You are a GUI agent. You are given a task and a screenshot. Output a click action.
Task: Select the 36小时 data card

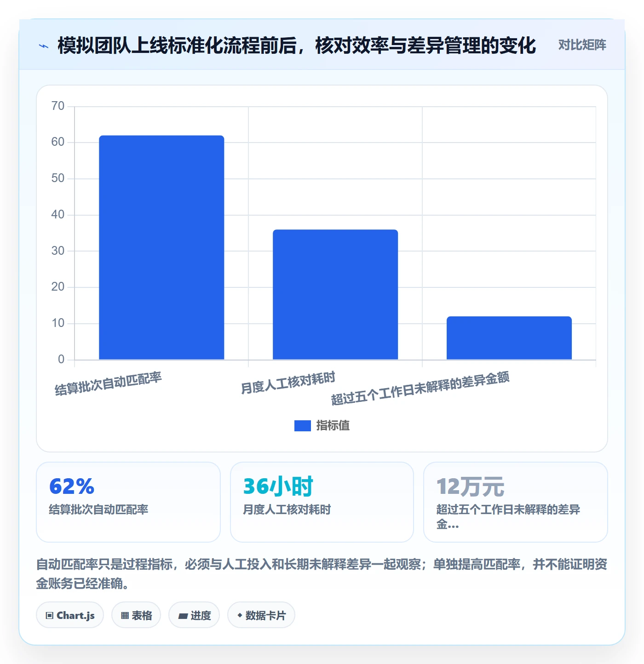coord(322,502)
